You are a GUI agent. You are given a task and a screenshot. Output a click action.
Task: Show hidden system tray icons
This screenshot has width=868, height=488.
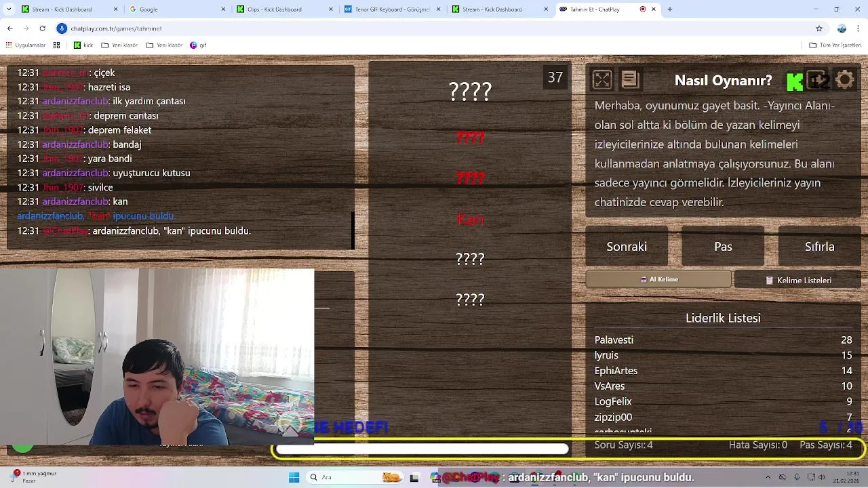(x=768, y=477)
